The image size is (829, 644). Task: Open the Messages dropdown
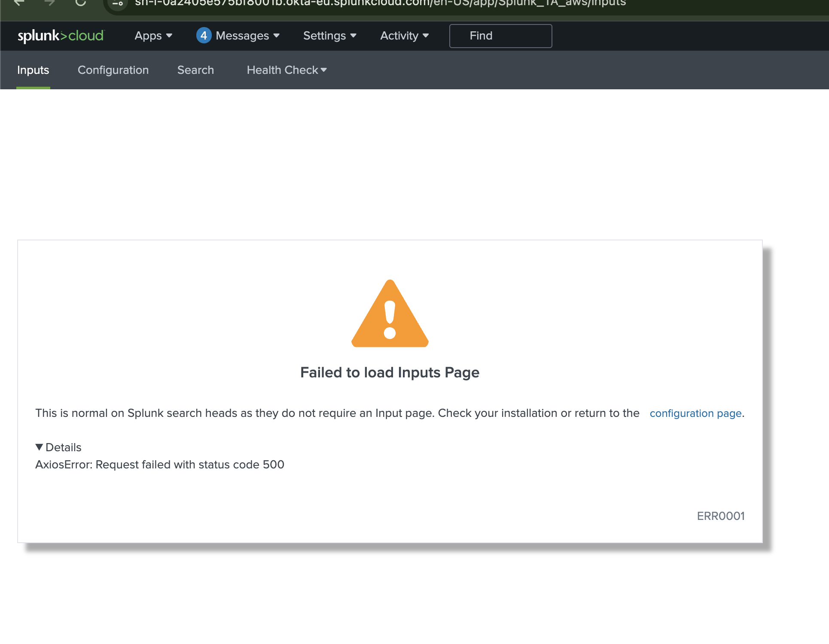pos(243,36)
